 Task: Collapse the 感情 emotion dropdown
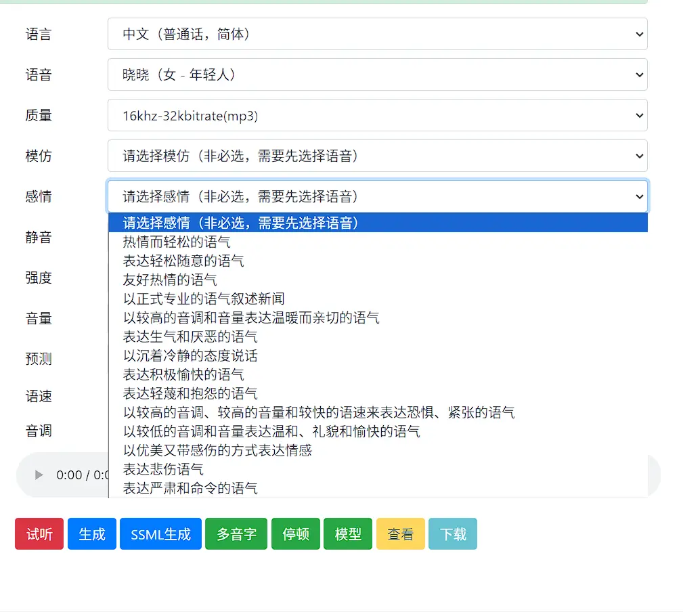pyautogui.click(x=377, y=196)
